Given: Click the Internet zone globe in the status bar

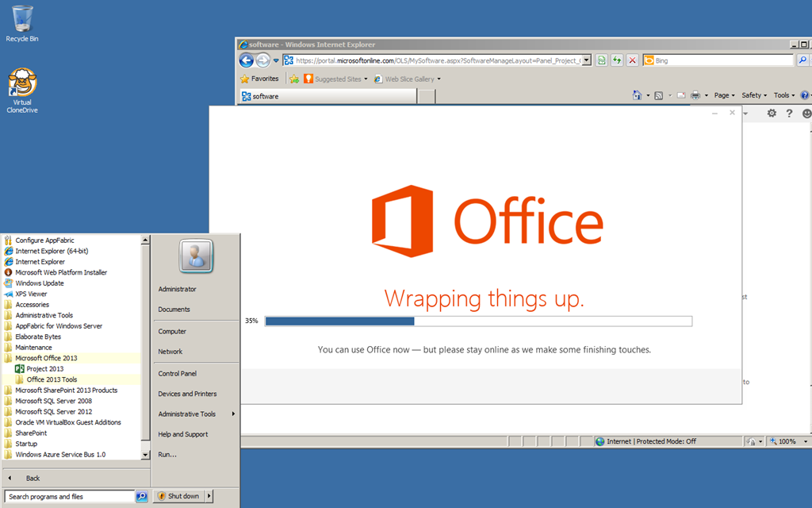Looking at the screenshot, I should pyautogui.click(x=600, y=441).
